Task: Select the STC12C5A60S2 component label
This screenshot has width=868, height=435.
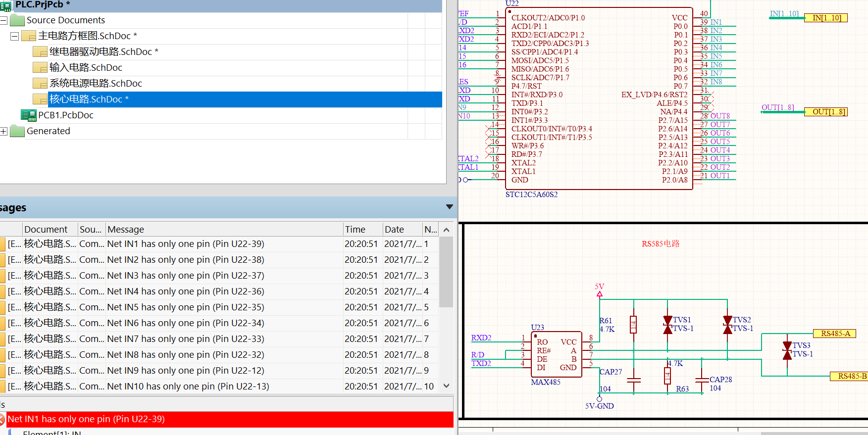Action: (x=531, y=194)
